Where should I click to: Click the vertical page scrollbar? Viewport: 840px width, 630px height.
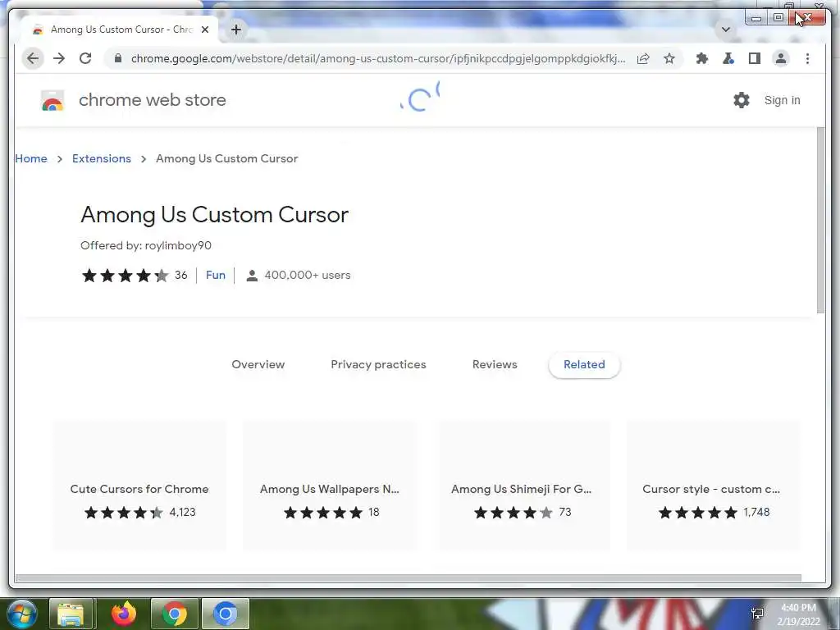[x=820, y=221]
